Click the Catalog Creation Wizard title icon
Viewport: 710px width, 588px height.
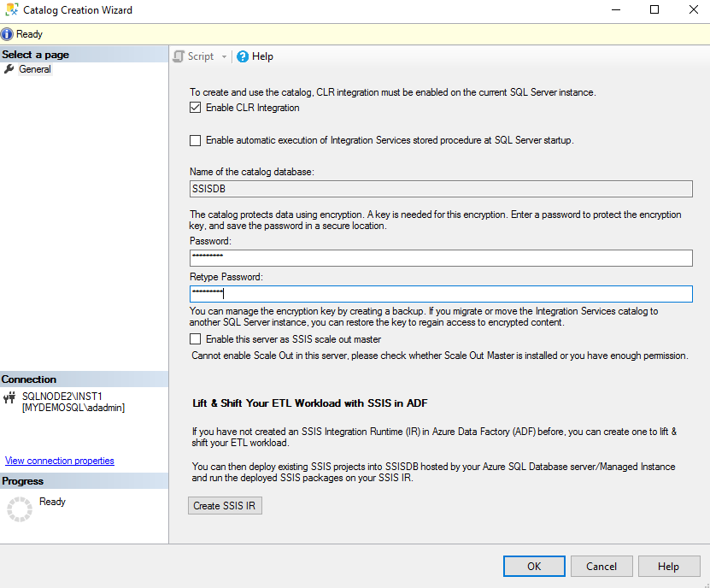10,10
